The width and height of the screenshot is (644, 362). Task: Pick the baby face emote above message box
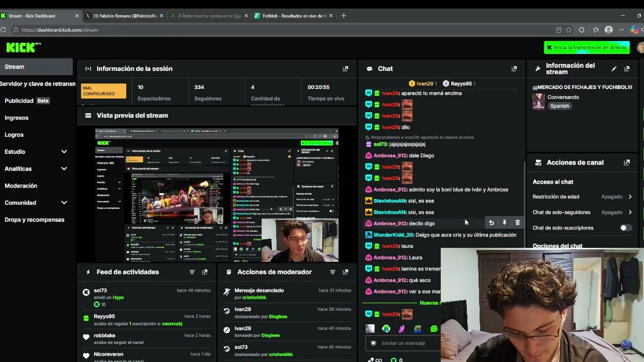click(x=370, y=329)
